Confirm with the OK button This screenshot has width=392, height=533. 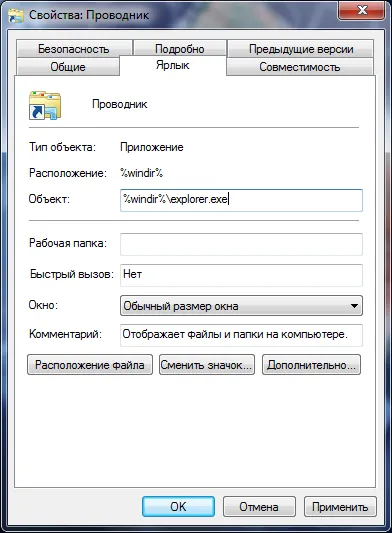point(178,506)
